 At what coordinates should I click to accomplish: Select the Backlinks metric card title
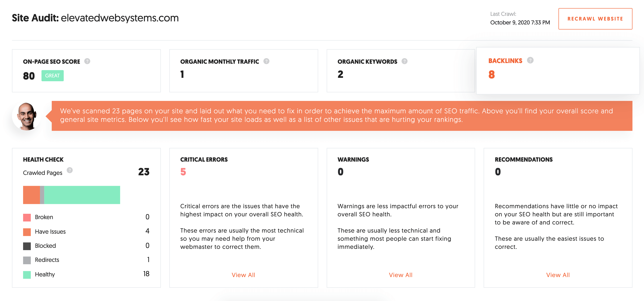click(x=505, y=61)
